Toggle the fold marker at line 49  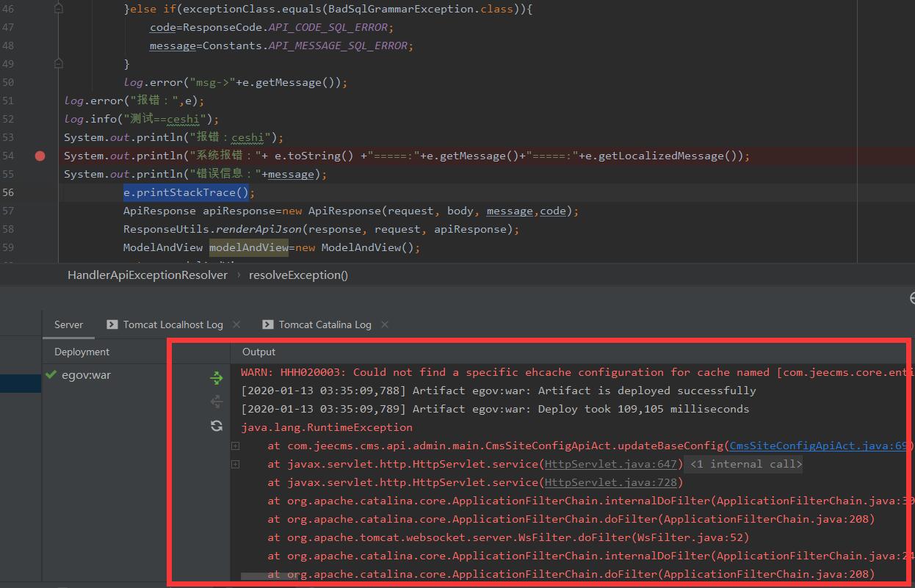59,64
